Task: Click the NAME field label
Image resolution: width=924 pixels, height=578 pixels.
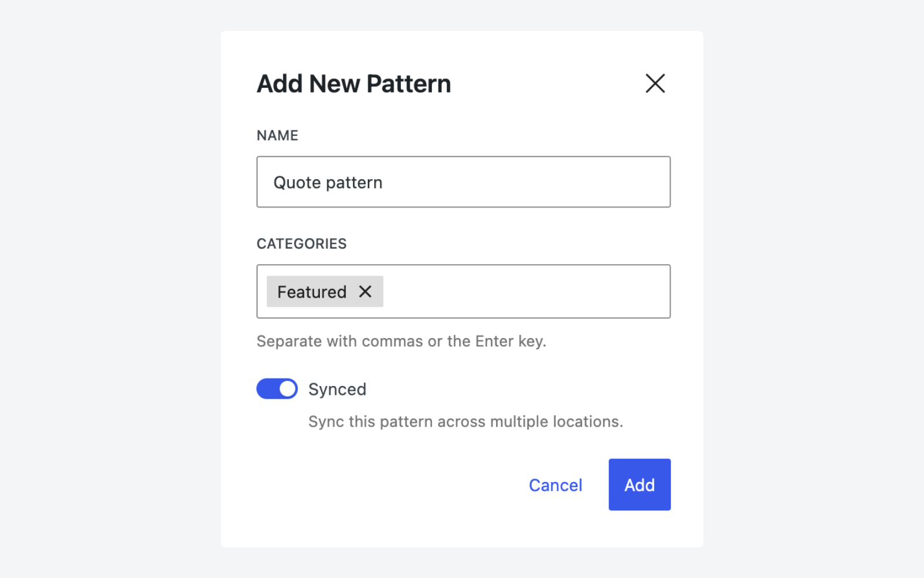Action: click(277, 135)
